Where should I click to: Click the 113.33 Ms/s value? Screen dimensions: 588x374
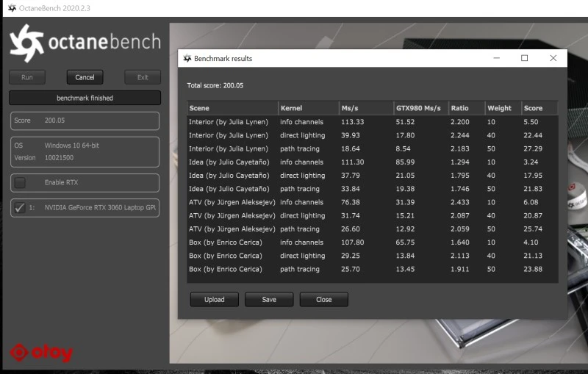click(x=353, y=122)
